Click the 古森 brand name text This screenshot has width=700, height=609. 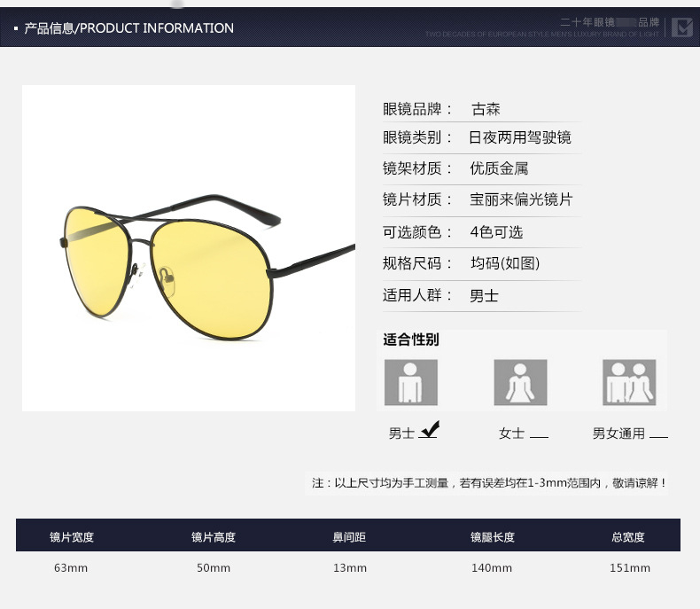point(486,109)
